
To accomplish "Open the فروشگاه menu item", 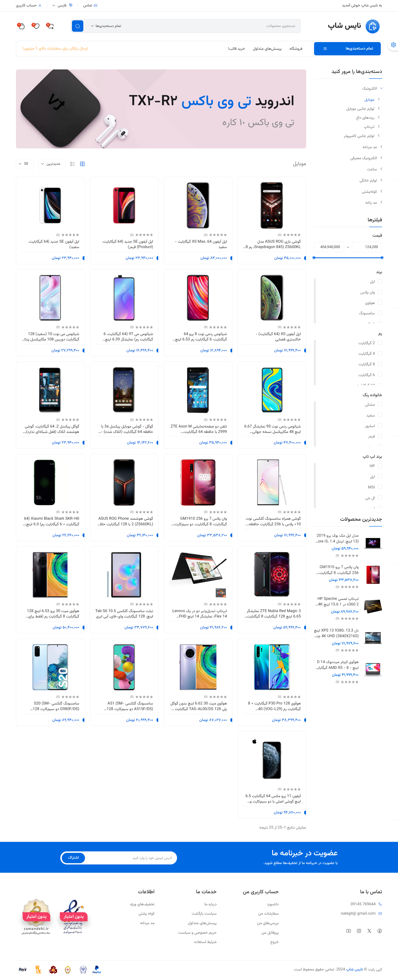I will coord(296,49).
